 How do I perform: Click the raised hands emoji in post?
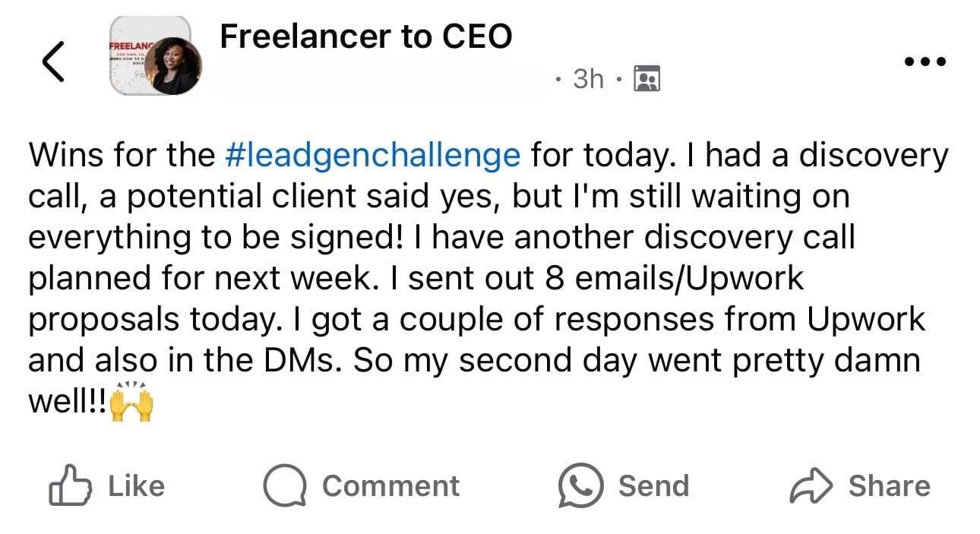131,403
